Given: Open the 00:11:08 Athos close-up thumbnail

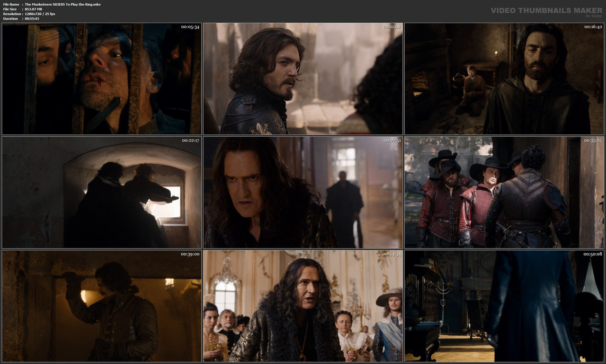Looking at the screenshot, I should pyautogui.click(x=303, y=78).
